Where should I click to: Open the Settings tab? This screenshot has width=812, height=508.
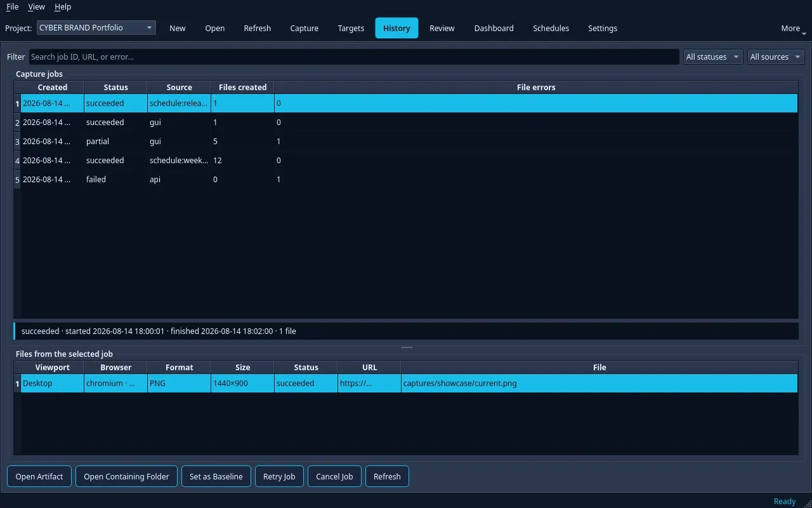tap(603, 28)
